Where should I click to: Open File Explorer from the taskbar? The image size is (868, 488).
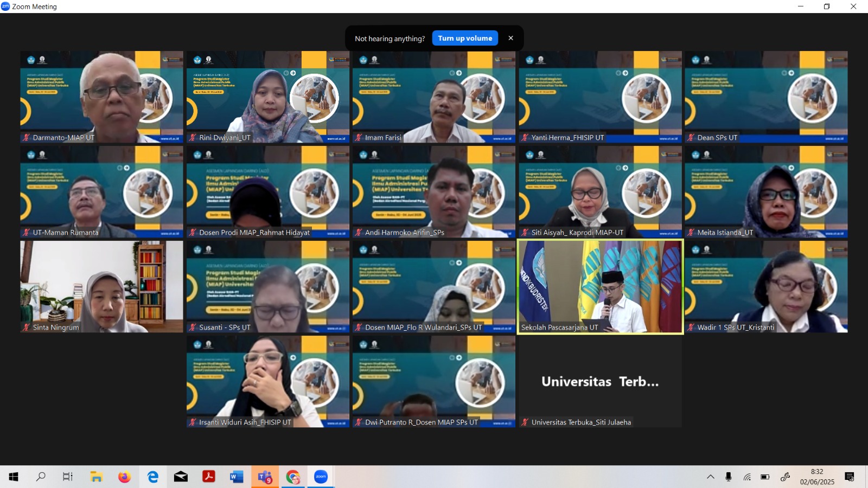pyautogui.click(x=97, y=477)
